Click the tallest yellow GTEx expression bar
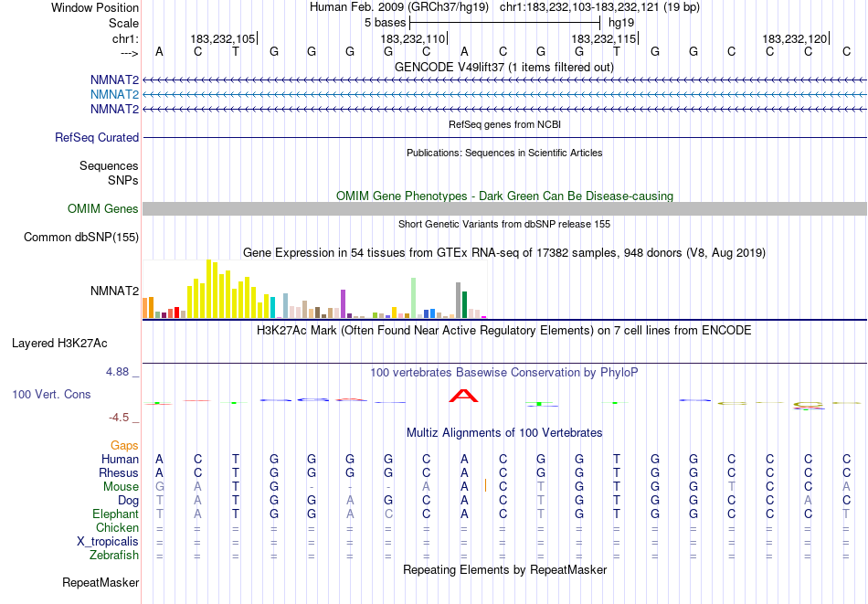The width and height of the screenshot is (868, 604). pyautogui.click(x=209, y=289)
